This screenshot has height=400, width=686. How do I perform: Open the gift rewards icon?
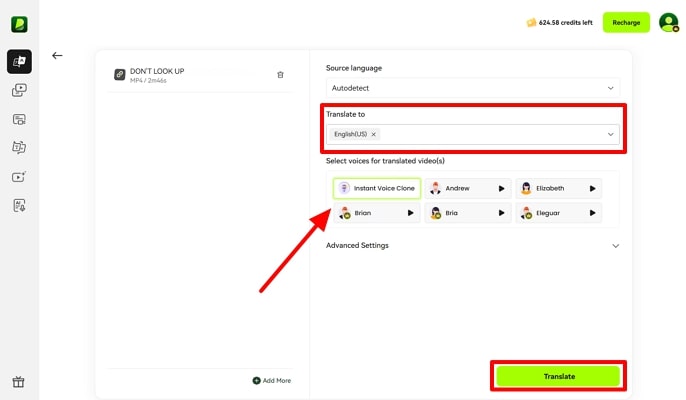click(18, 382)
